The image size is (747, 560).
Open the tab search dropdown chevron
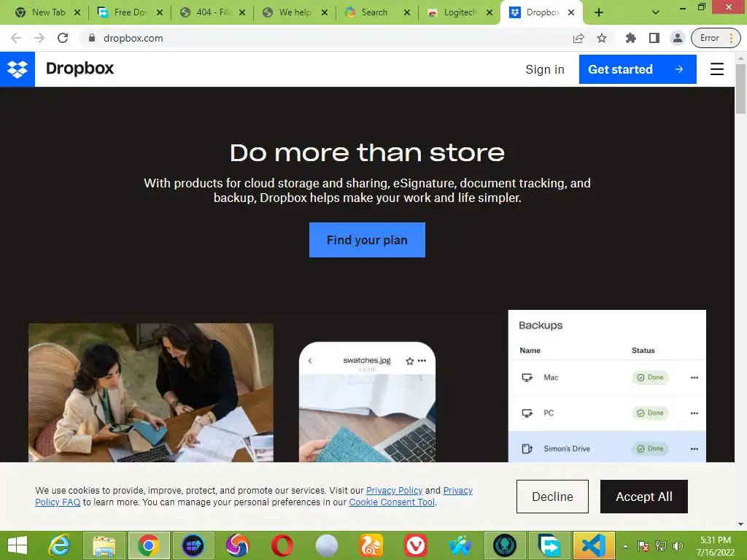coord(656,12)
